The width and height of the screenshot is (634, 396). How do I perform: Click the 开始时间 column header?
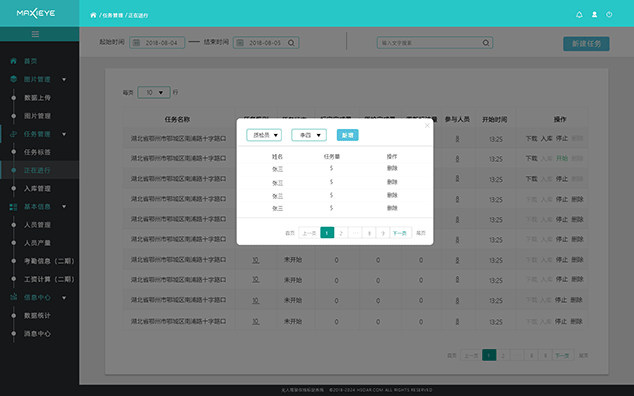[x=495, y=119]
